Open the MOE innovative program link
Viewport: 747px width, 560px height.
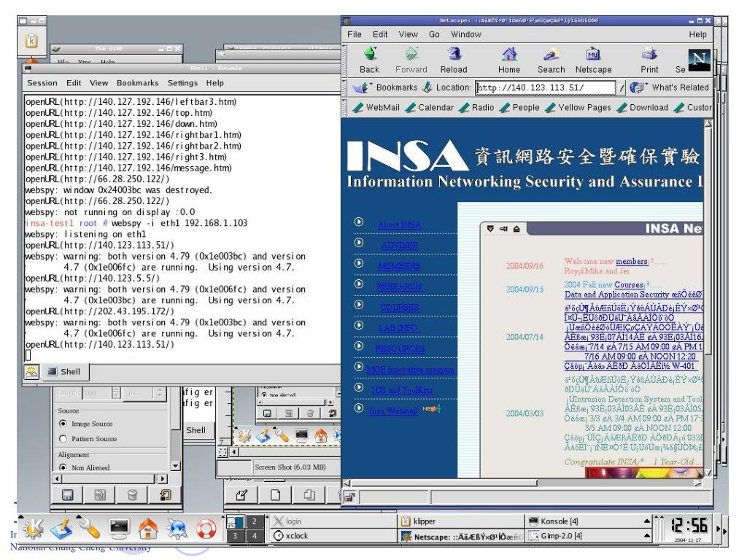411,369
